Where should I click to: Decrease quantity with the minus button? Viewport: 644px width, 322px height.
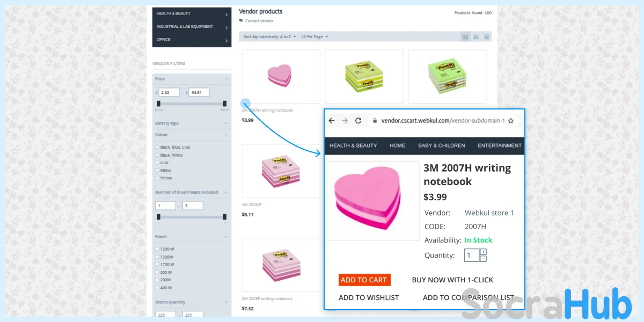tap(483, 259)
